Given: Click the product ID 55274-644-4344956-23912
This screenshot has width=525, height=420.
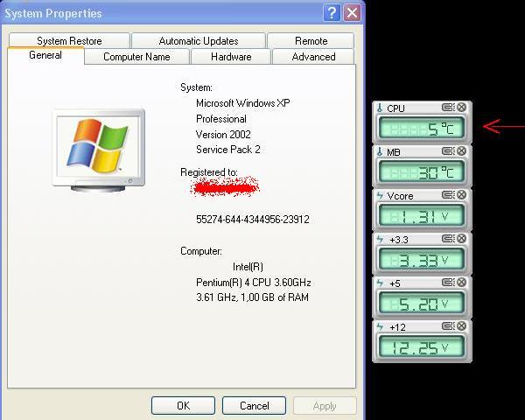Looking at the screenshot, I should [253, 220].
